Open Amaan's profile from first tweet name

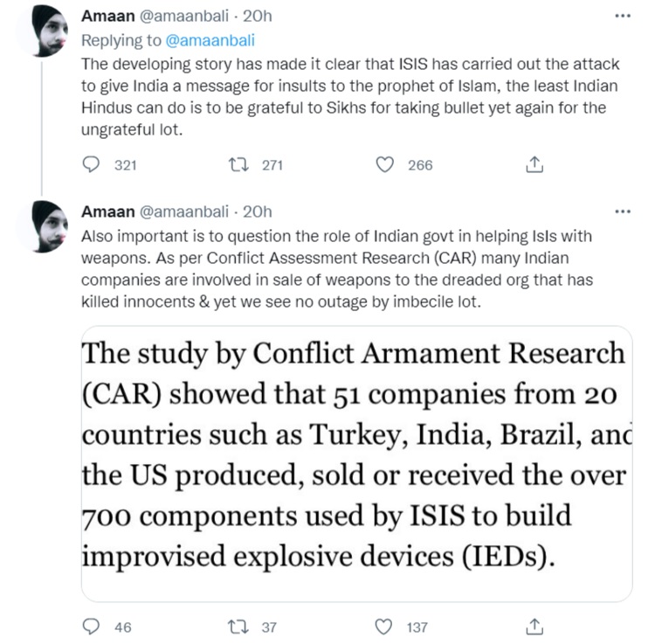point(107,17)
